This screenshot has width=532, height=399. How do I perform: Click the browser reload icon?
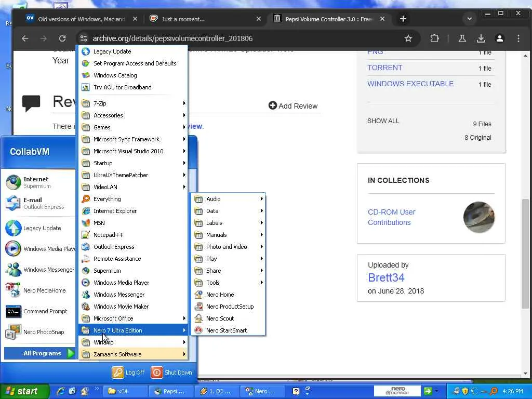click(62, 38)
